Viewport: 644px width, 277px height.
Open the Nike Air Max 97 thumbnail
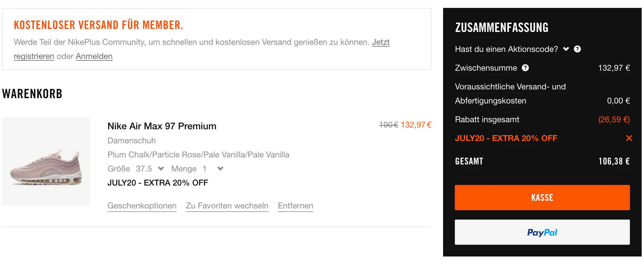click(x=46, y=162)
